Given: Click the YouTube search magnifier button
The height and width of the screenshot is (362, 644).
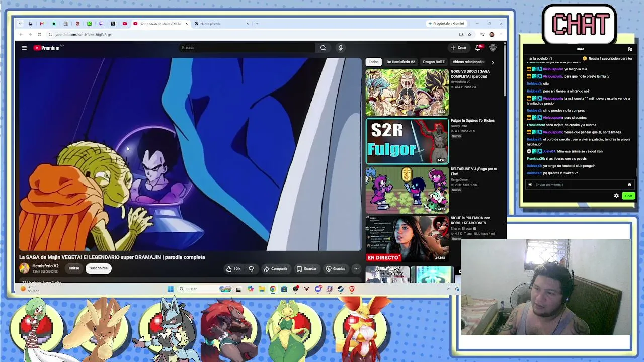Looking at the screenshot, I should click(x=323, y=48).
